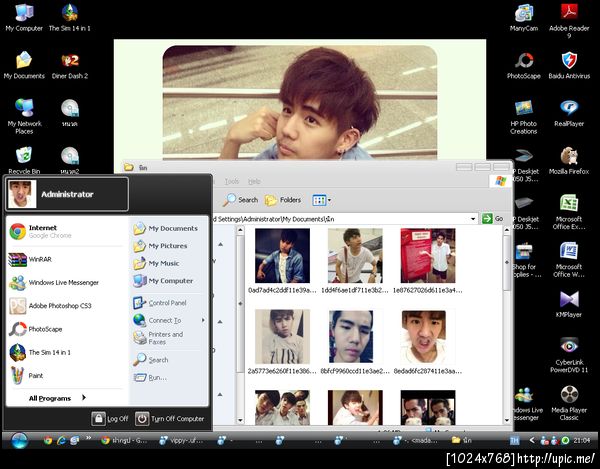Open The Sim 14 in 1 in Start menu

click(x=66, y=352)
